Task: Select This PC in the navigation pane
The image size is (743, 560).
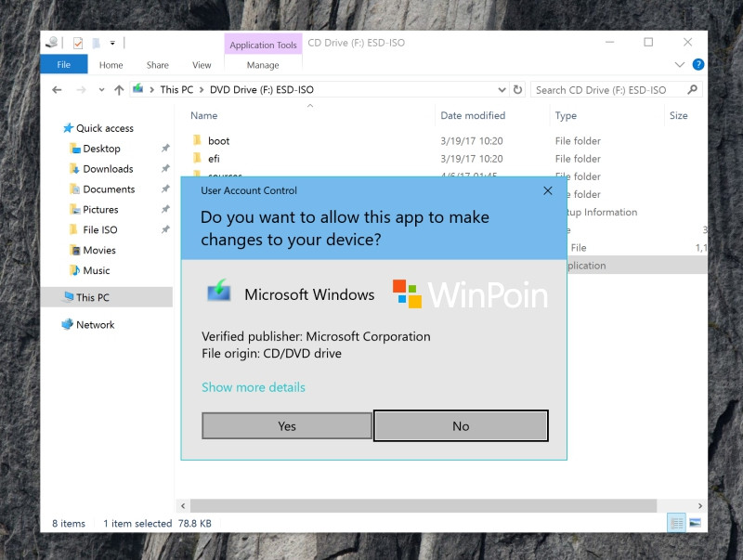Action: (106, 297)
